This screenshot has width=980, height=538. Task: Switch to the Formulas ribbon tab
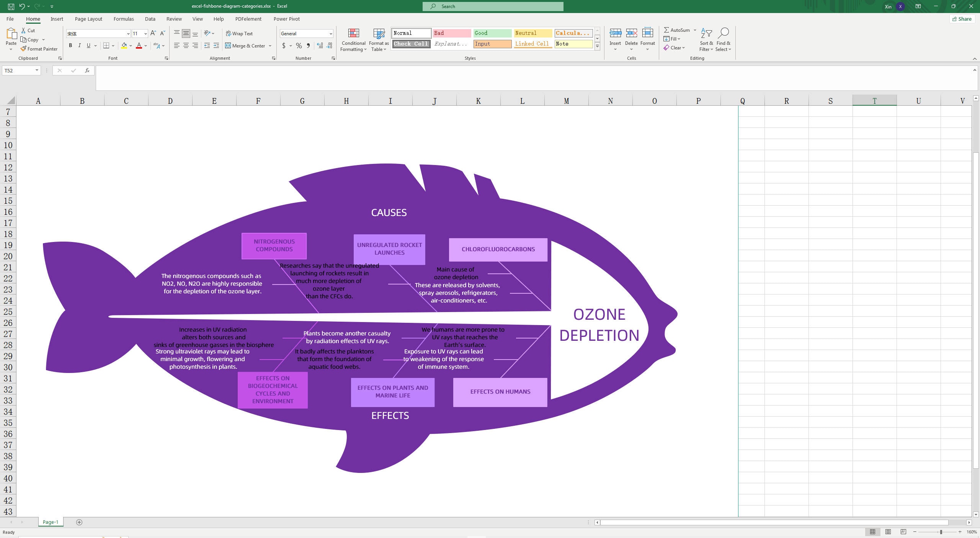(124, 19)
